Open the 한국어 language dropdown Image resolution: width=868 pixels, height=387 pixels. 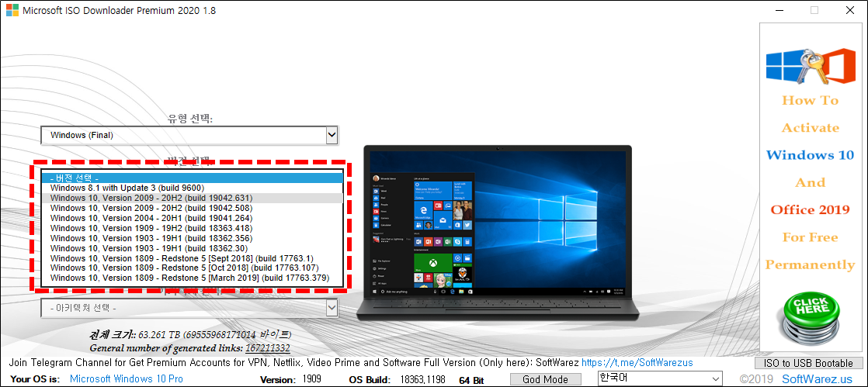661,378
